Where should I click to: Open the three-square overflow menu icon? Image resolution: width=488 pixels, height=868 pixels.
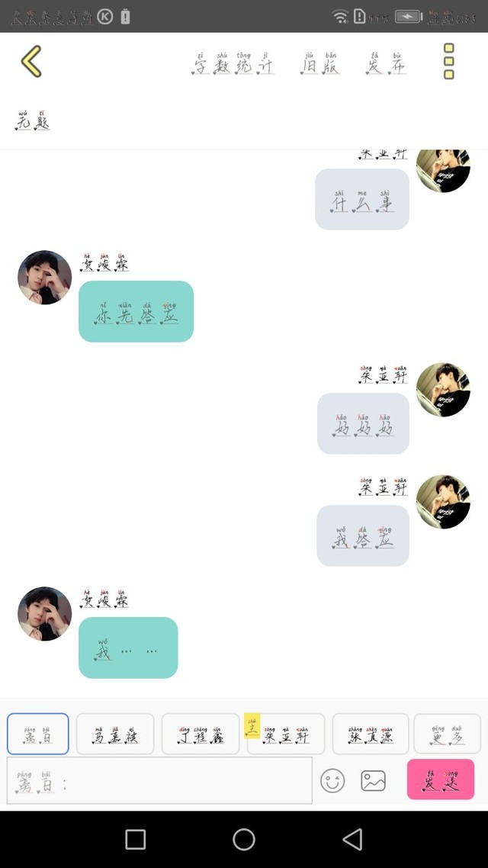point(448,61)
